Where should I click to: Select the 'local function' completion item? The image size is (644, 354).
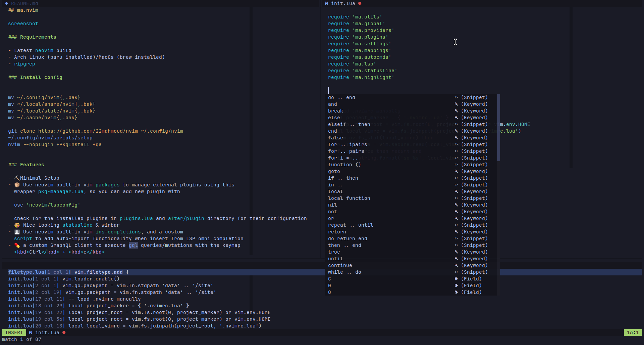[411, 198]
